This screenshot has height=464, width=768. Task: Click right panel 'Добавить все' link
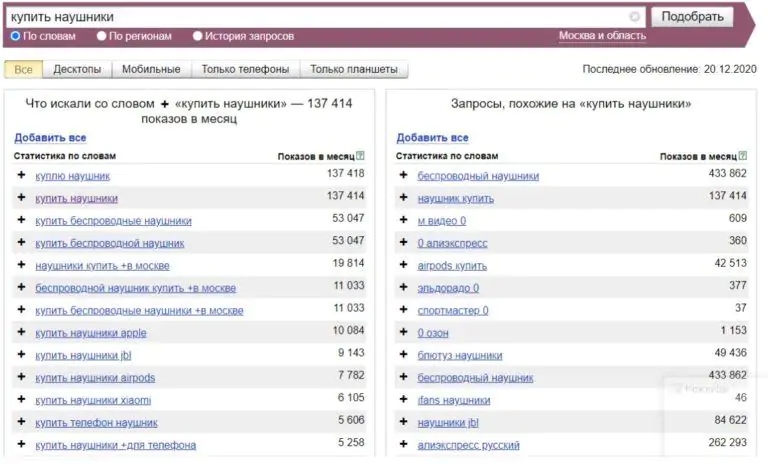coord(432,138)
